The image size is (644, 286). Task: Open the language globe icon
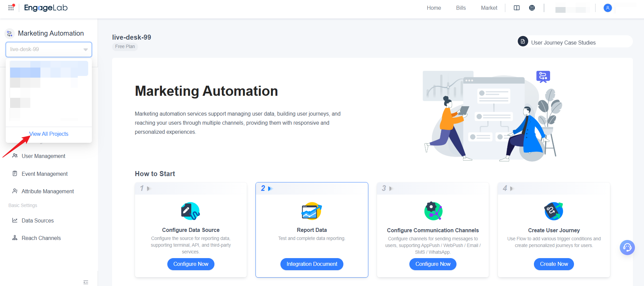532,8
